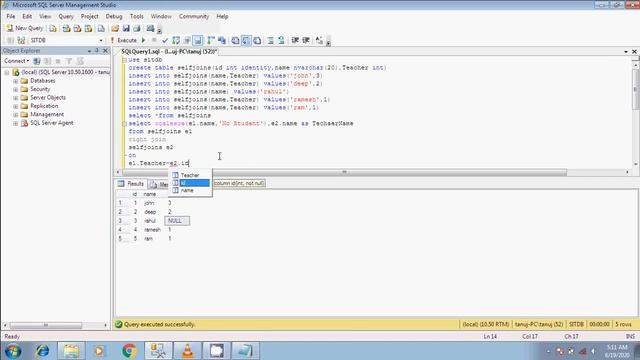Viewport: 640px width, 360px height.
Task: Open Google Chrome from the taskbar
Action: tap(129, 351)
